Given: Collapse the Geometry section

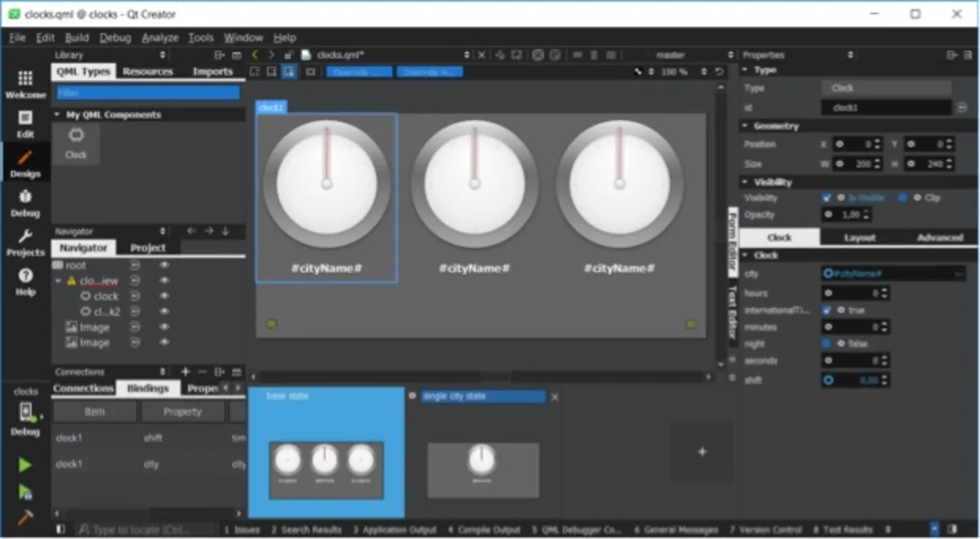Looking at the screenshot, I should 746,126.
